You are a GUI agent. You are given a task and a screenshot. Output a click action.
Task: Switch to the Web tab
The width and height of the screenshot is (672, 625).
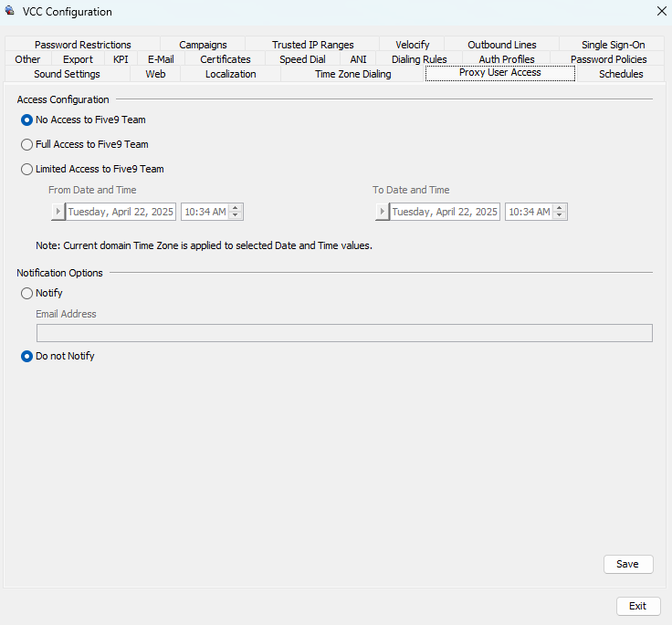[x=155, y=74]
